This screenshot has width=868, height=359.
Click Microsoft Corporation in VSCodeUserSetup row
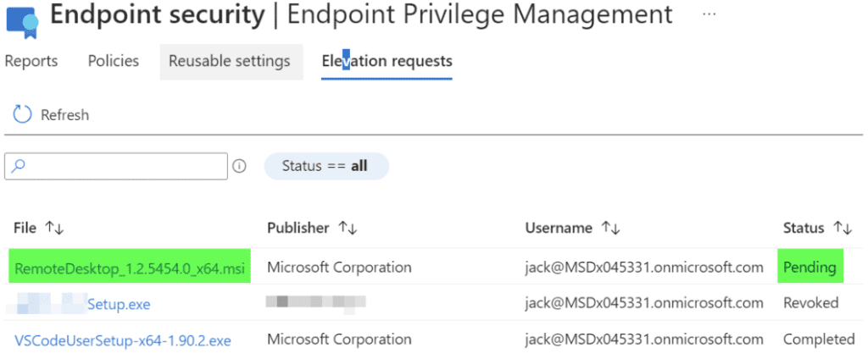339,339
